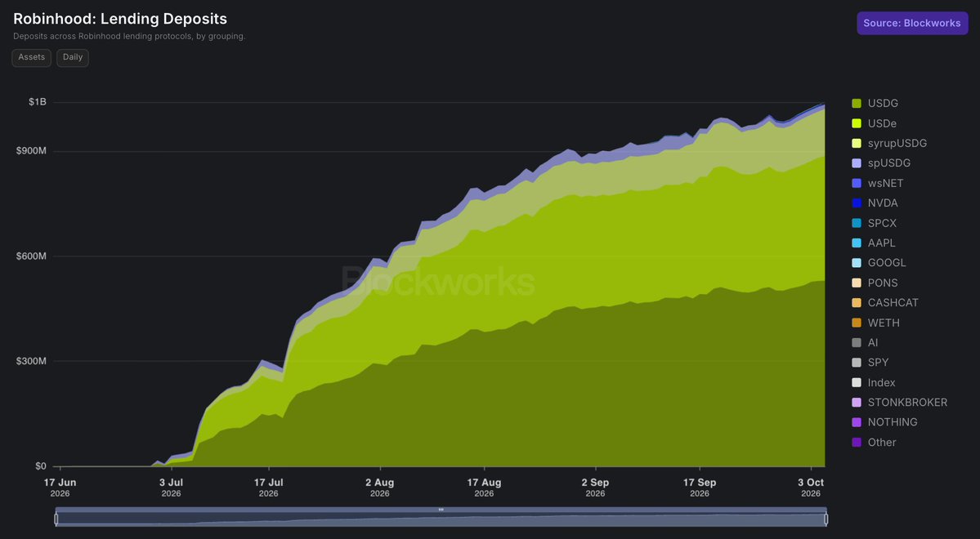Click the 17 Sep 2026 axis label
Screen dimensions: 980x539
700,488
